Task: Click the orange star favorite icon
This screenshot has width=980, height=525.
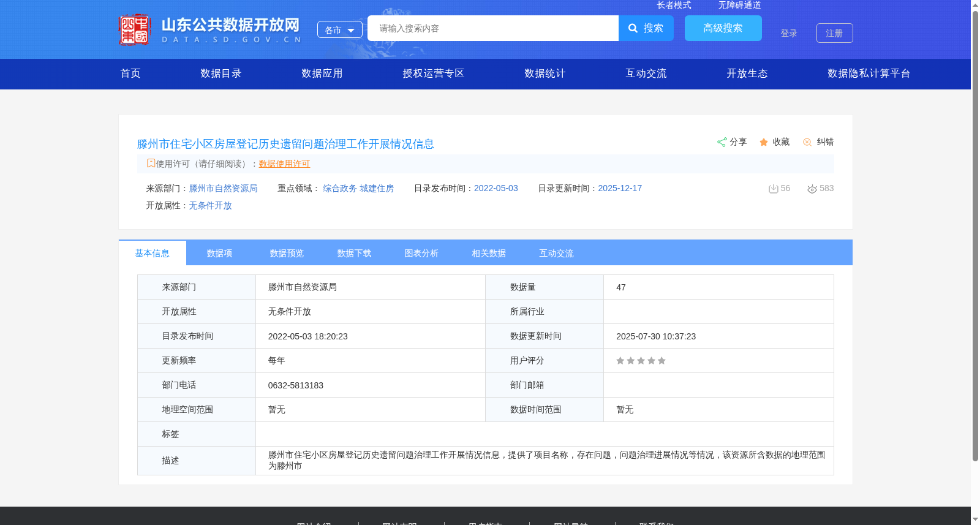Action: click(x=764, y=142)
